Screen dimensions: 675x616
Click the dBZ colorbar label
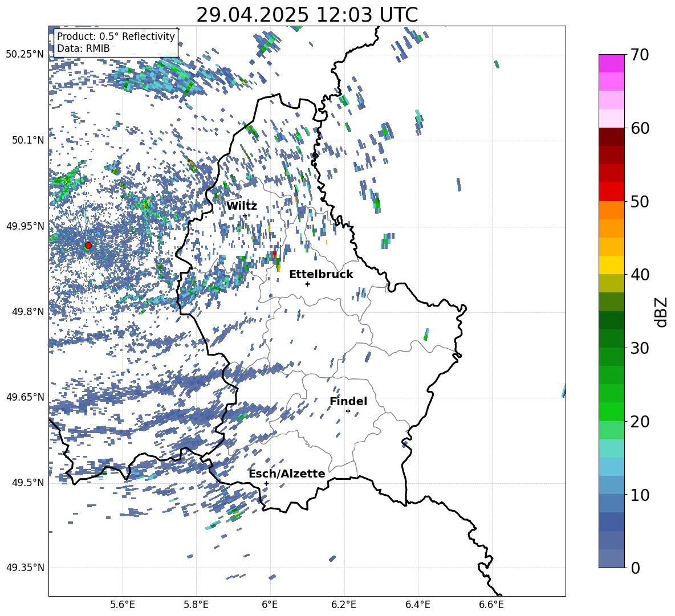click(x=662, y=312)
